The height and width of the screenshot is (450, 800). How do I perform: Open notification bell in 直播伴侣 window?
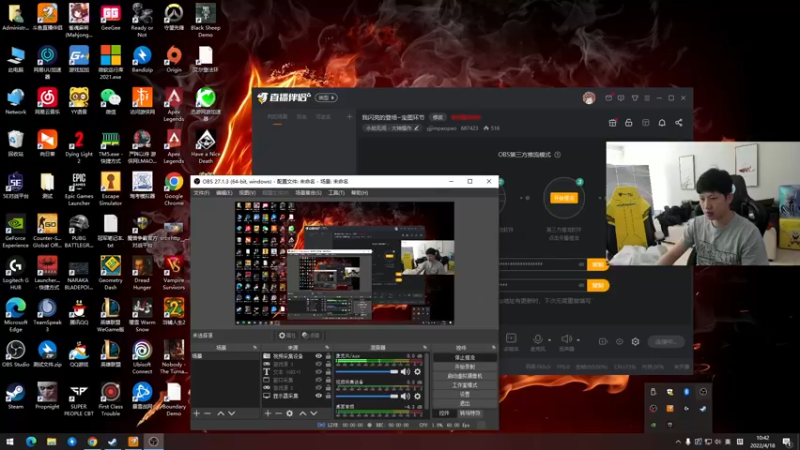(662, 122)
